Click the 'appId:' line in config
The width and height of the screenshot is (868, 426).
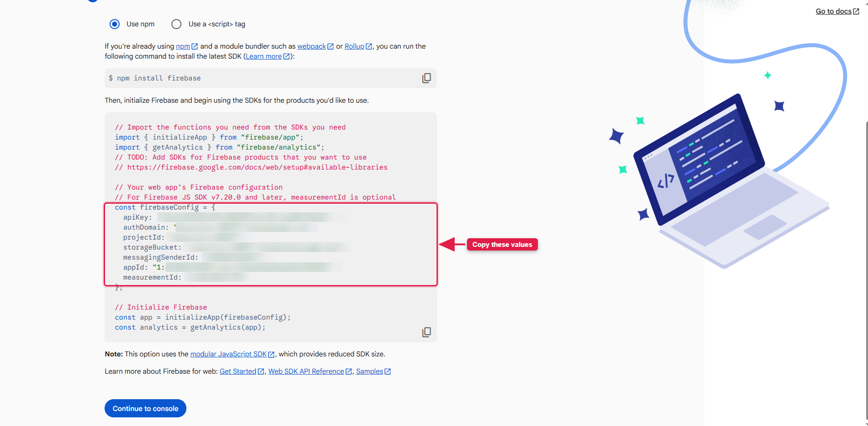pyautogui.click(x=233, y=267)
